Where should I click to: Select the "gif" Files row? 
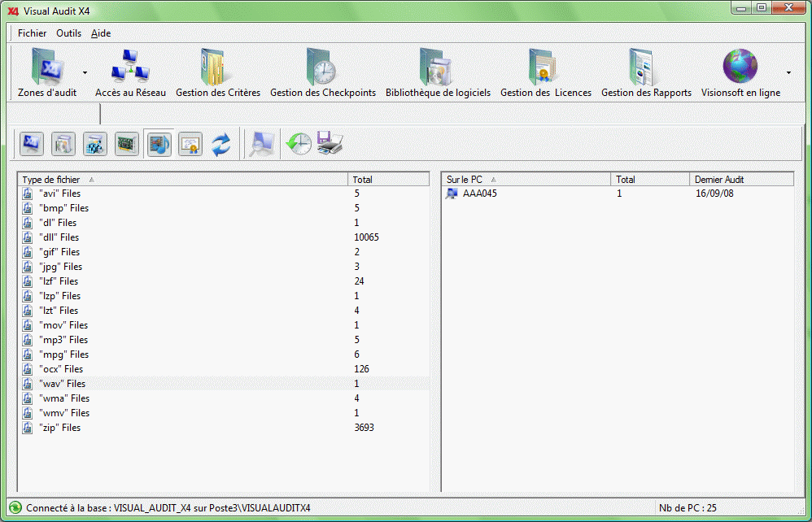point(224,252)
